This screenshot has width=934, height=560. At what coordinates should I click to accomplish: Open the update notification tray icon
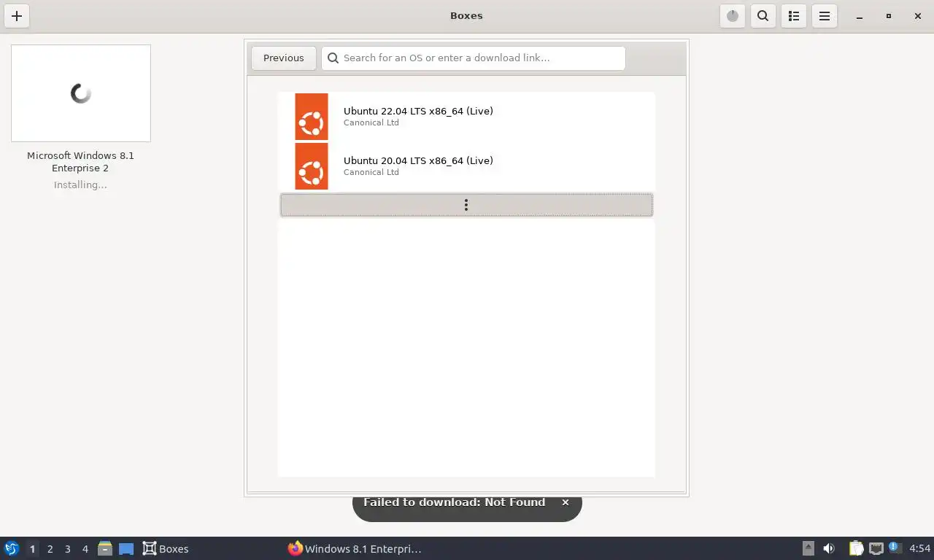pos(895,548)
